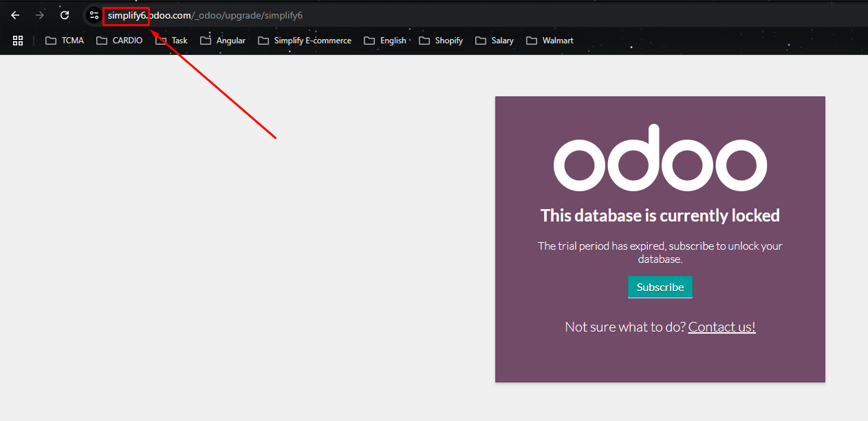Open the English bookmarks folder
This screenshot has width=868, height=421.
384,41
